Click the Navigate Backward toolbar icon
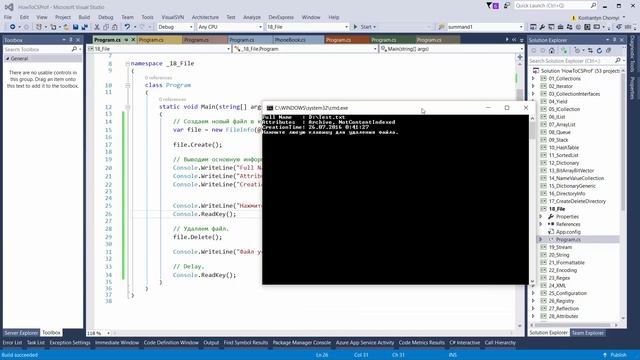The image size is (640, 360). click(x=13, y=27)
